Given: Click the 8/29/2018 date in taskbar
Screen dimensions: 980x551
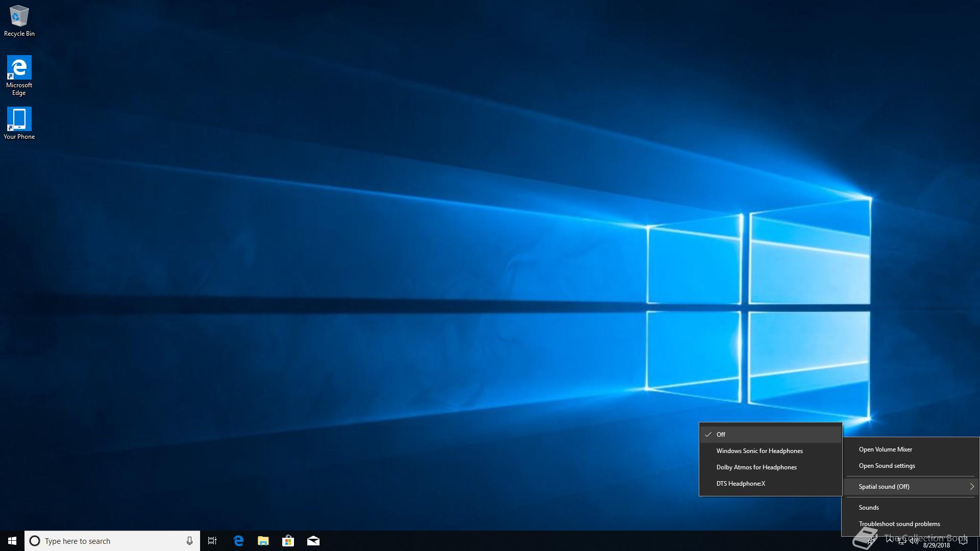Looking at the screenshot, I should point(937,545).
